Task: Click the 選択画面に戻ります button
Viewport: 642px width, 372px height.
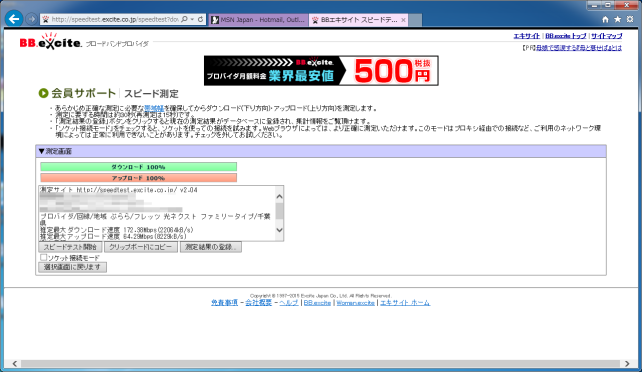Action: pos(72,267)
